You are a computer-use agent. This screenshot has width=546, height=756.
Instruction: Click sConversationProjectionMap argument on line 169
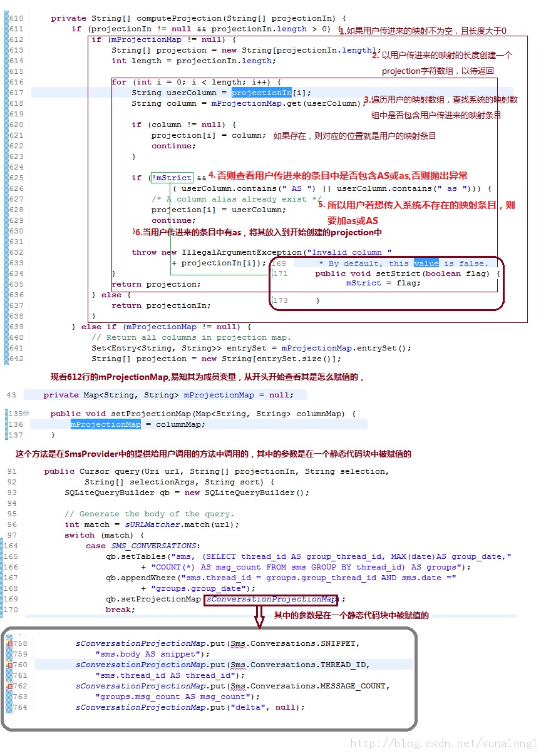pos(271,600)
